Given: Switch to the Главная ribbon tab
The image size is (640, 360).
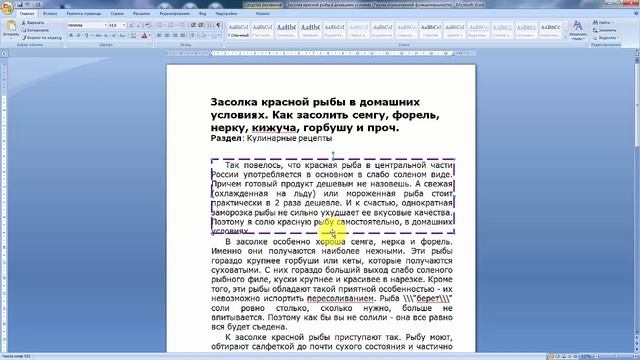Looking at the screenshot, I should (27, 13).
